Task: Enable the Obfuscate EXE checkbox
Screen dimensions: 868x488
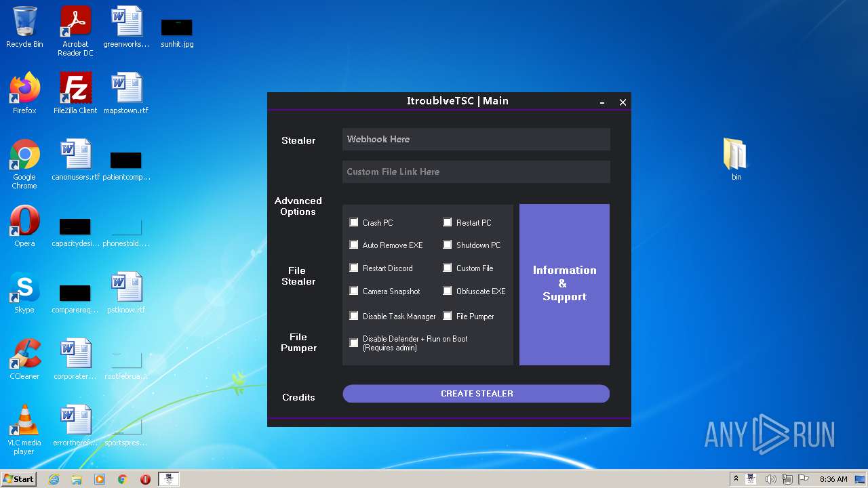Action: tap(448, 291)
